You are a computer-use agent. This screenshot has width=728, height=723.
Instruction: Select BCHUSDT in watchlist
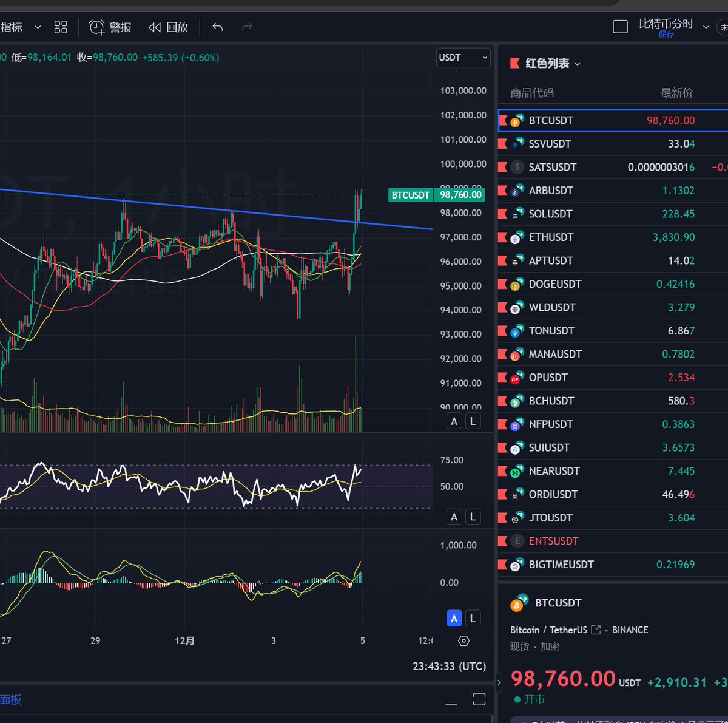(613, 401)
